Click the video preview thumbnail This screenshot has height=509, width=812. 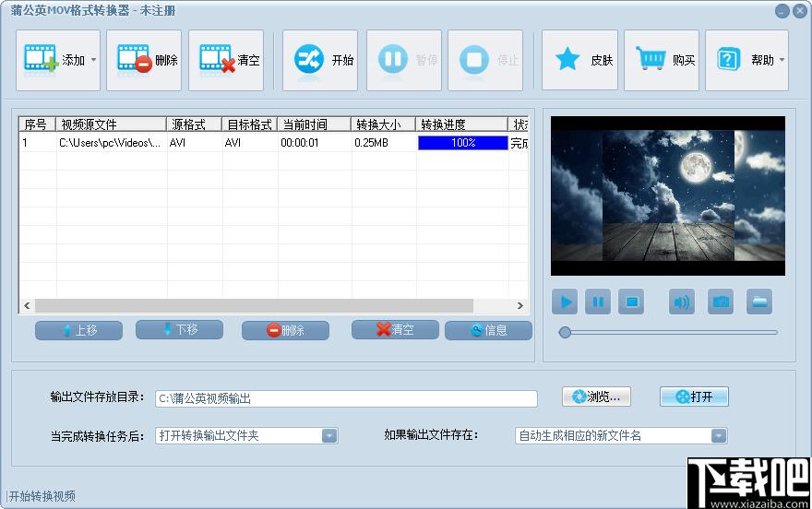click(x=668, y=195)
